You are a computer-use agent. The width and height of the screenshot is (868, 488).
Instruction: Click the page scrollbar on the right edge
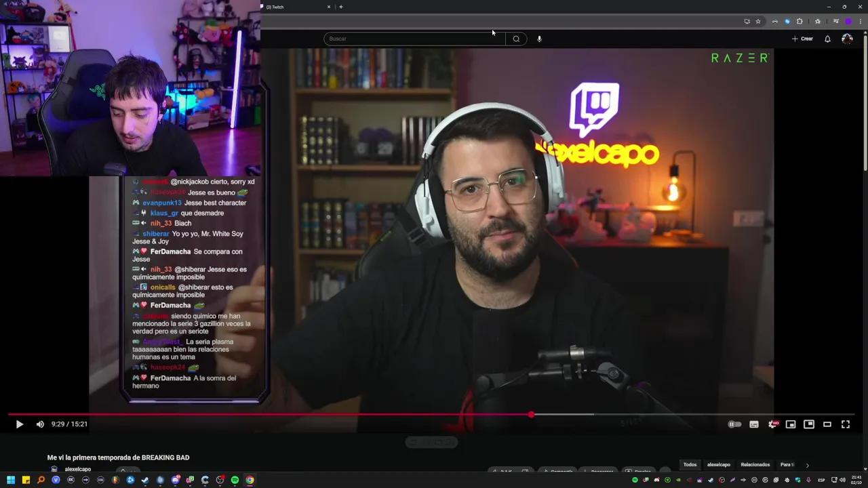click(865, 102)
